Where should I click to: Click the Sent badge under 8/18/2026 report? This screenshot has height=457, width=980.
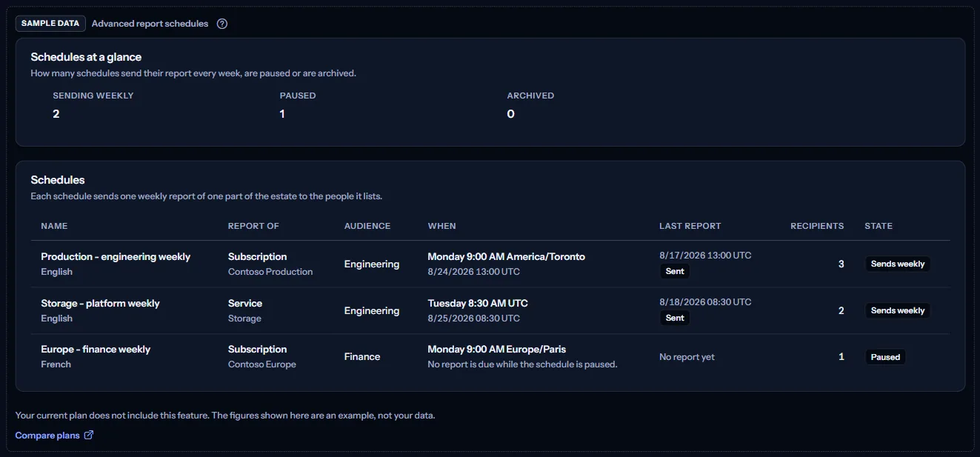coord(675,318)
